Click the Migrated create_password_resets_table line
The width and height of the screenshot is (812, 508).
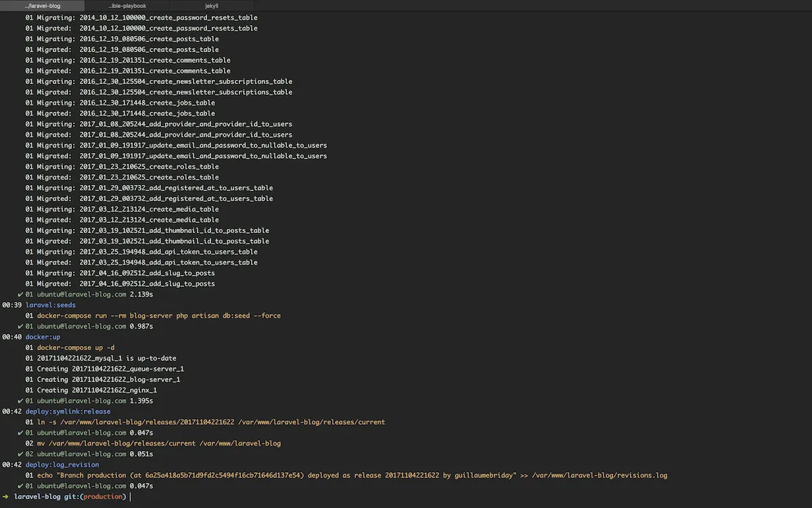tap(141, 28)
